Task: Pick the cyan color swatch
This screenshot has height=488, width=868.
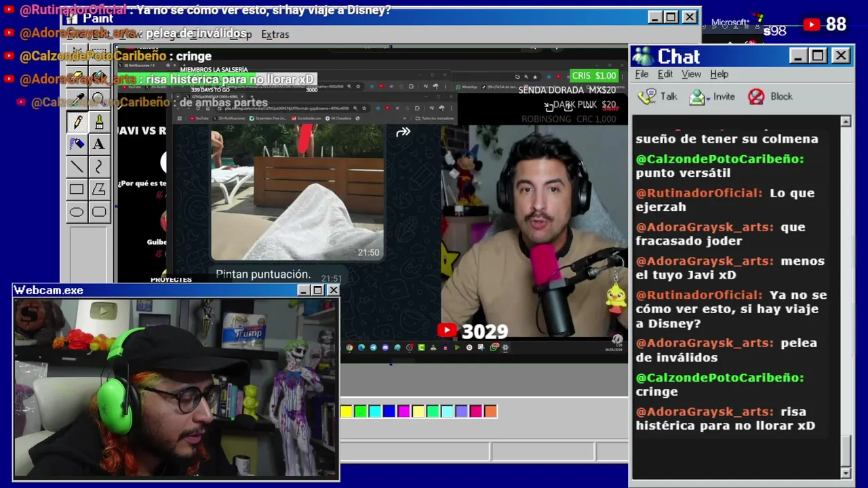Action: tap(375, 411)
